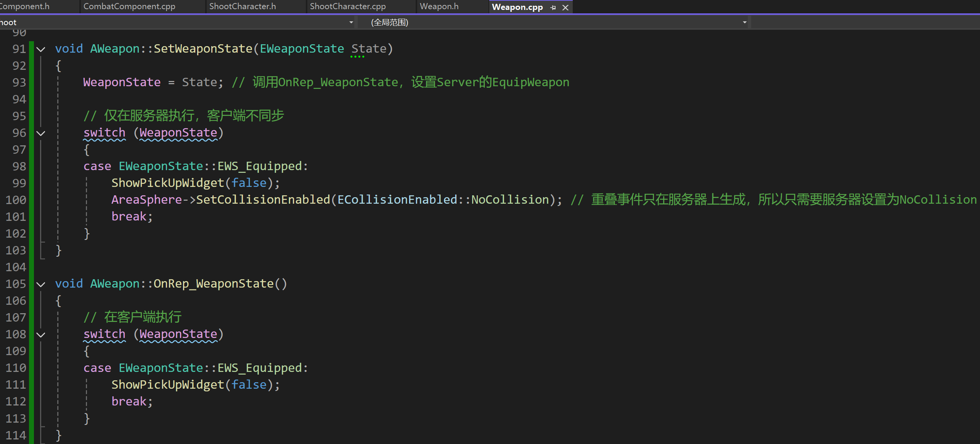Click the State parameter with green dotted underline

pos(369,49)
